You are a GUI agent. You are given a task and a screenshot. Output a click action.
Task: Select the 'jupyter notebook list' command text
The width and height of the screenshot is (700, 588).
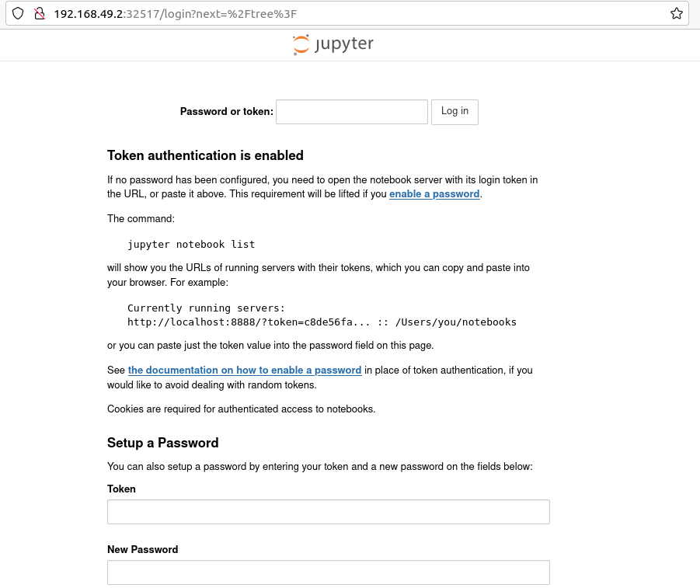tap(191, 244)
